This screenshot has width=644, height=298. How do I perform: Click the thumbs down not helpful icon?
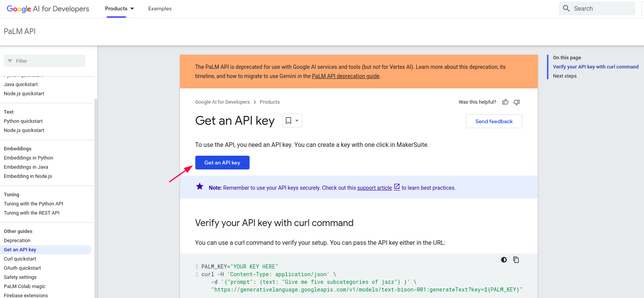(517, 102)
